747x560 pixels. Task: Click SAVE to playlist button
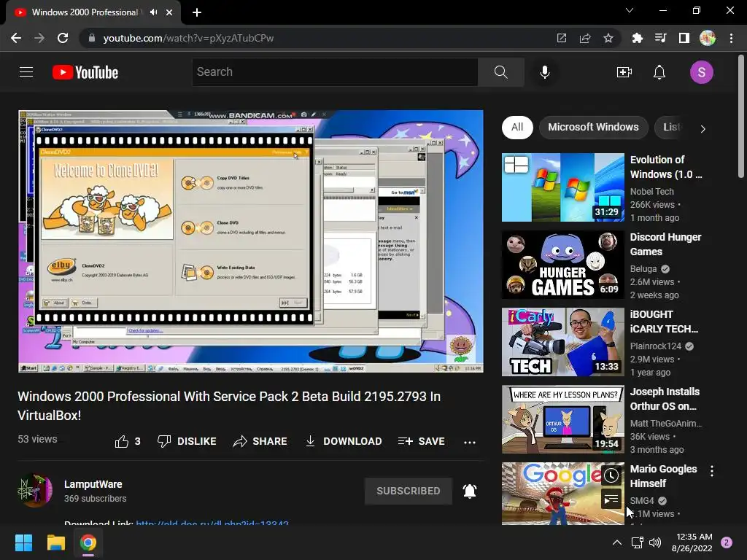[421, 441]
